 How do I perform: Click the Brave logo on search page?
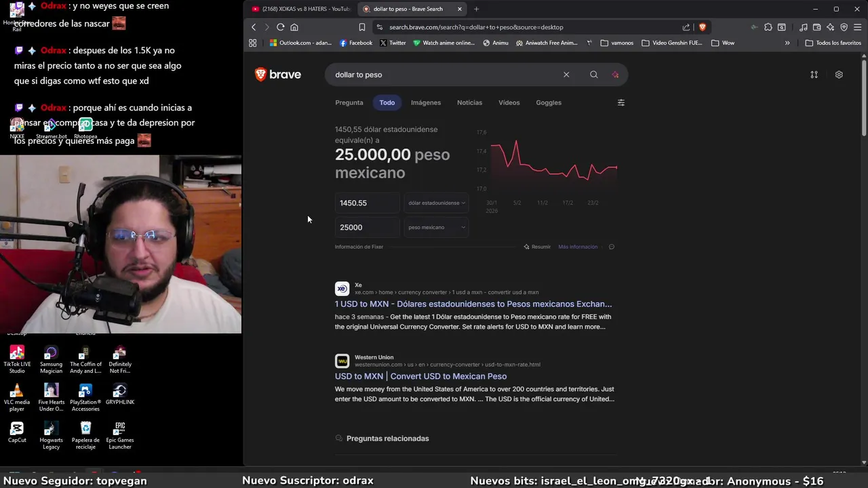pyautogui.click(x=278, y=75)
